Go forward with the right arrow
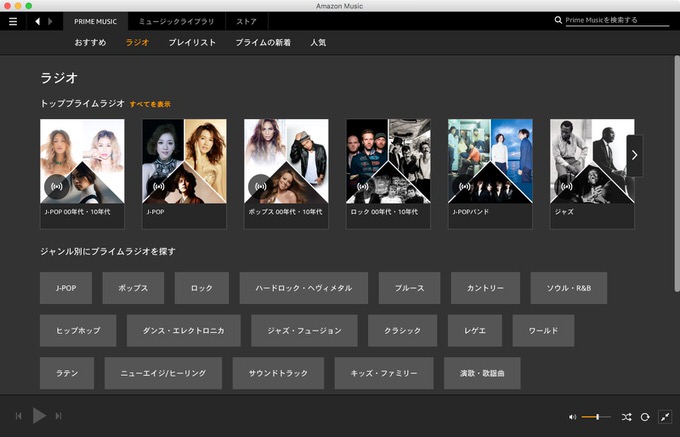 (50, 21)
